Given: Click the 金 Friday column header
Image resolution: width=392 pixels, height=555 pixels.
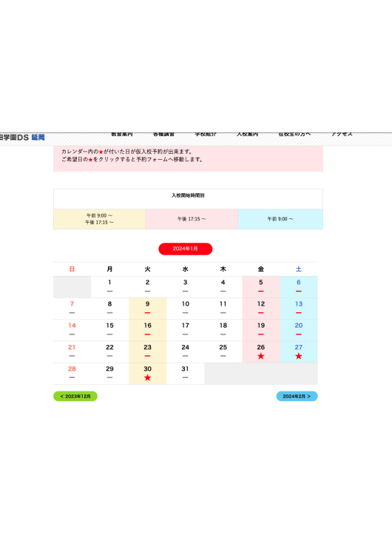Looking at the screenshot, I should 261,269.
